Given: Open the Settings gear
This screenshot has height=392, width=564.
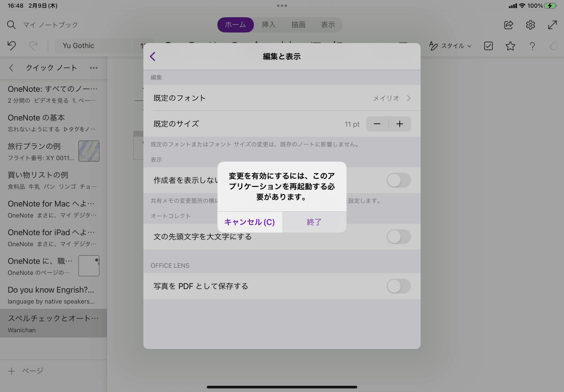Looking at the screenshot, I should 530,25.
